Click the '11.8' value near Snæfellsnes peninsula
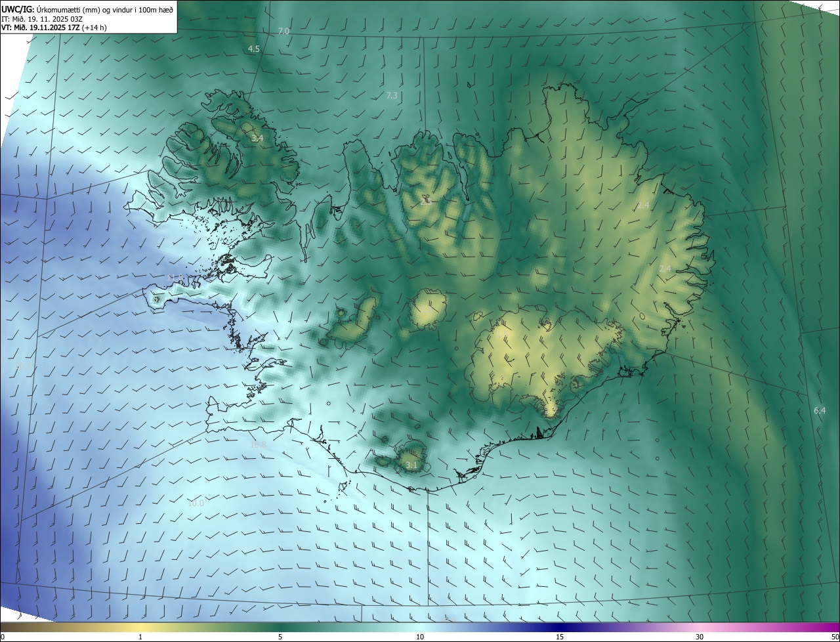 175,277
